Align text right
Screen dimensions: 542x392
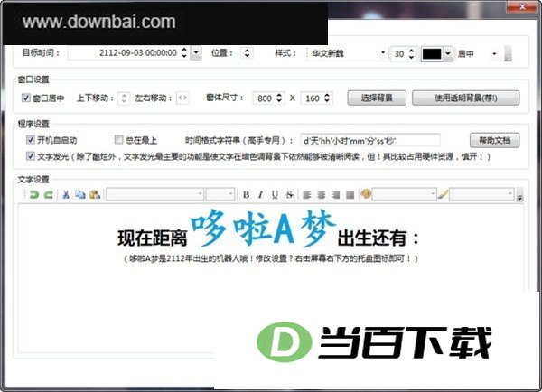click(336, 195)
